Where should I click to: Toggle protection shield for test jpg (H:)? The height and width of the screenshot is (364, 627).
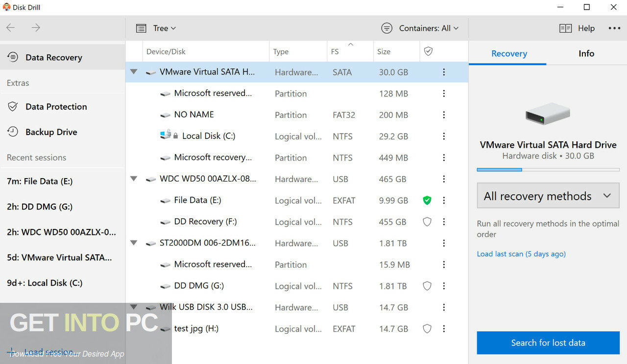[427, 329]
